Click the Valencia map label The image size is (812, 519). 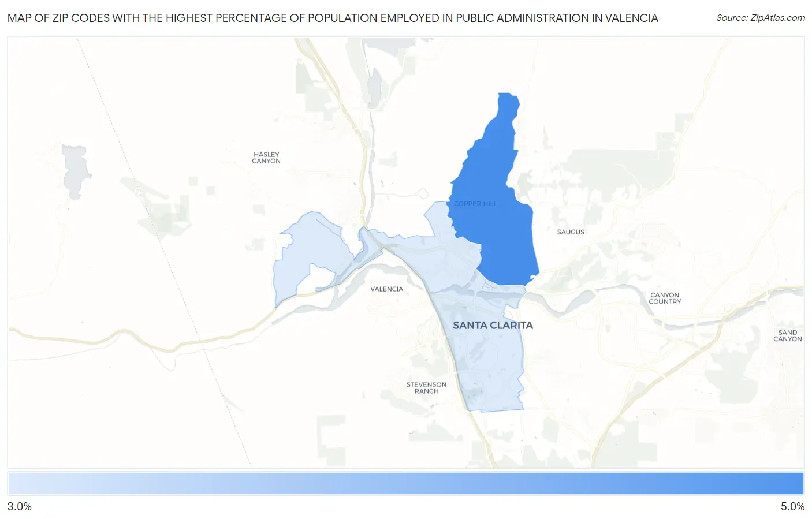point(387,289)
